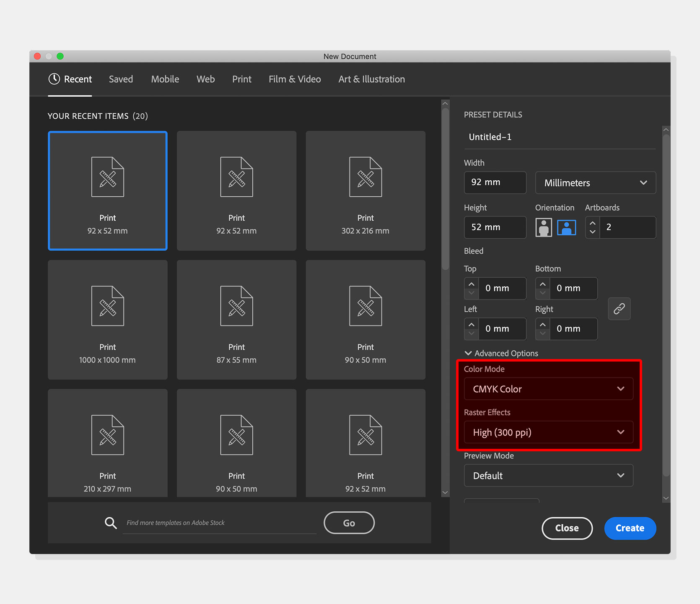Open the Color Mode CMYK dropdown

point(548,389)
